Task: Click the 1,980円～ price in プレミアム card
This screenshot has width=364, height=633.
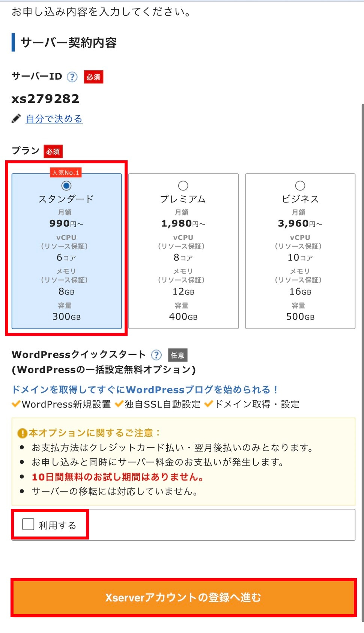Action: click(x=183, y=223)
